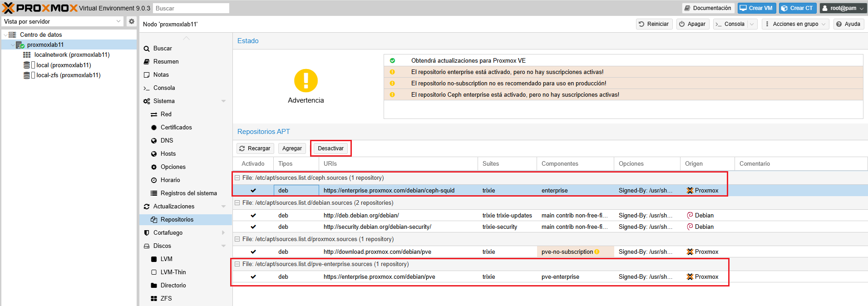This screenshot has width=868, height=306.
Task: Click the Crear VM button
Action: click(757, 8)
